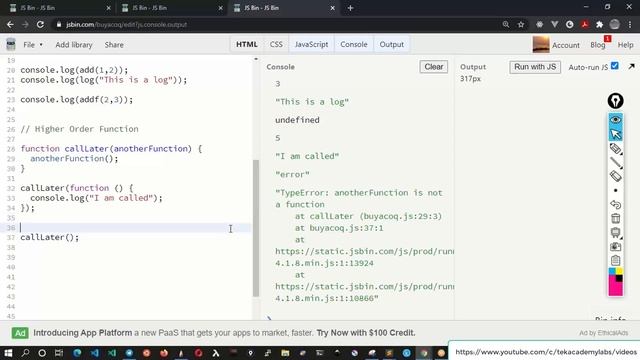Click the zoom magnifier icon in address bar
This screenshot has width=640, height=360.
506,24
